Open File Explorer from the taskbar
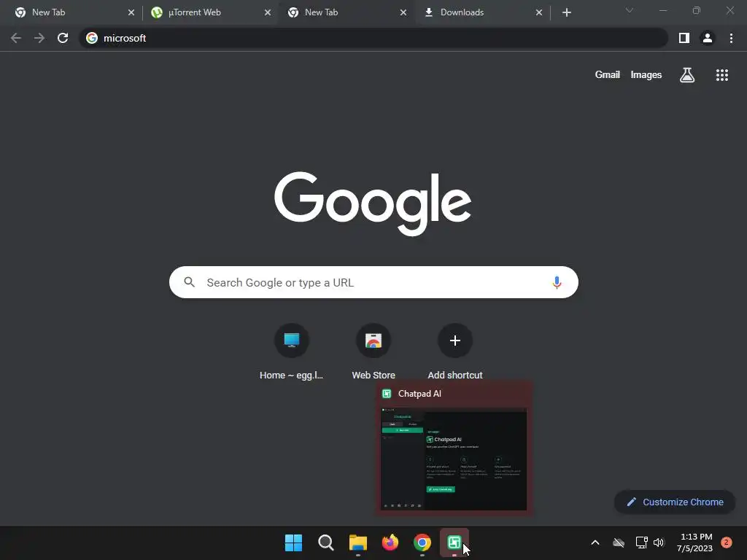 (x=357, y=542)
